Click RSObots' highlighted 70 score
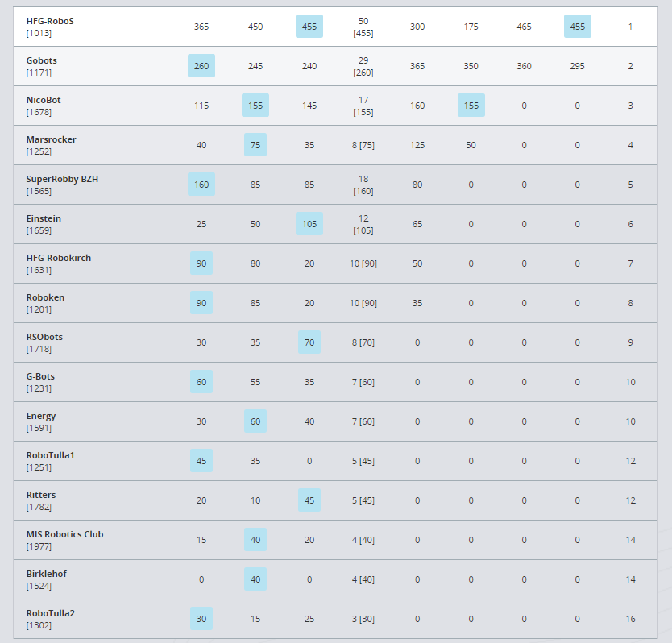 [309, 342]
